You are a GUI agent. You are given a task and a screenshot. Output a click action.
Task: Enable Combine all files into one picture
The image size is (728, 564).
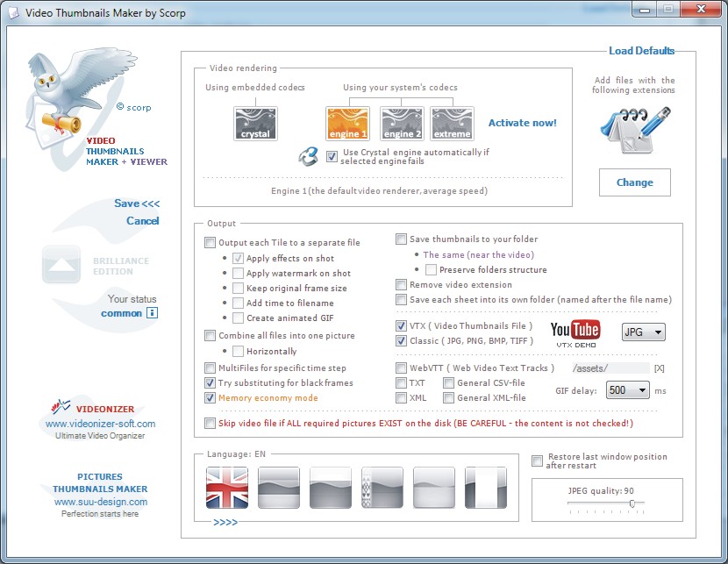(x=210, y=335)
